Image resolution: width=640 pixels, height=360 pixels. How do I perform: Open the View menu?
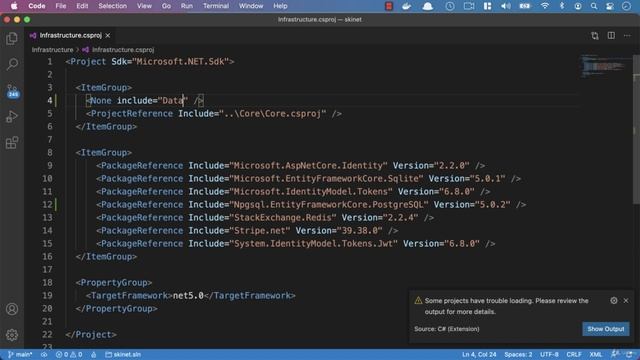[144, 6]
